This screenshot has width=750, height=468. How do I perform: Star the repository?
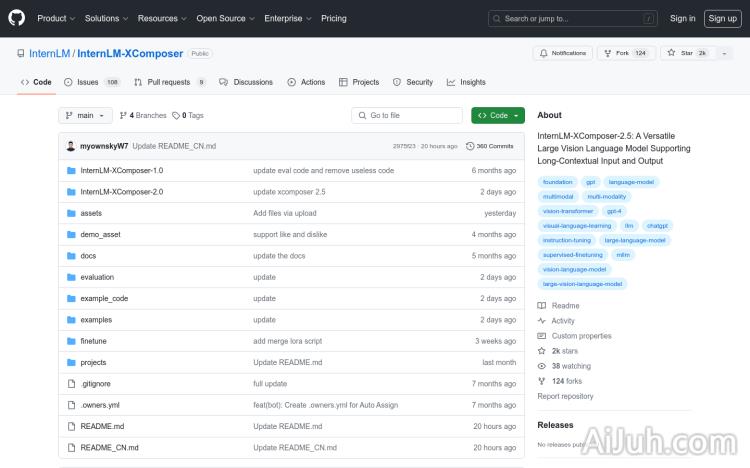(687, 53)
